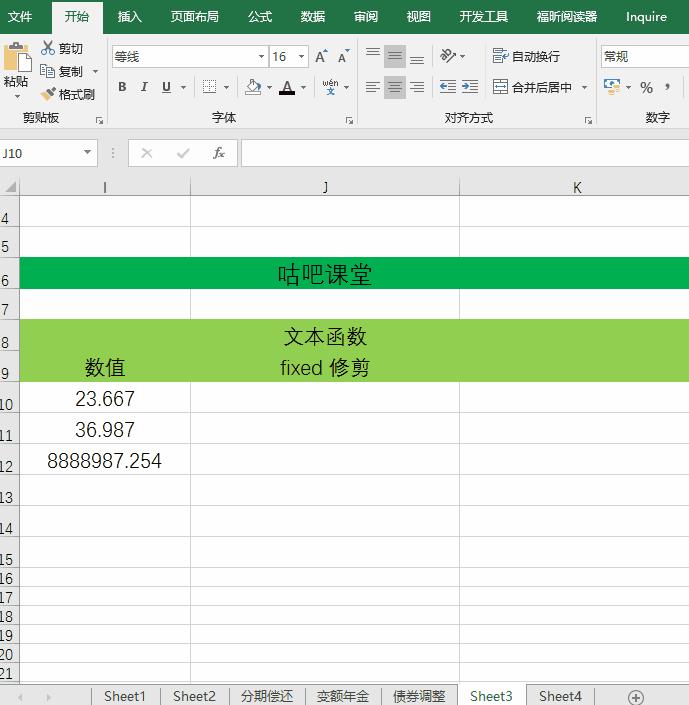Click the Cut scissors icon
Image resolution: width=689 pixels, height=705 pixels.
(48, 48)
